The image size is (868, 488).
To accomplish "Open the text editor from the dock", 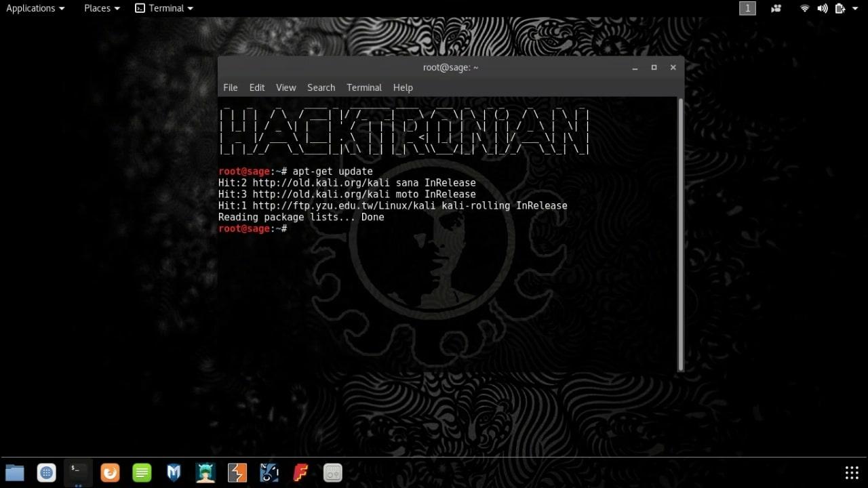I will 142,472.
